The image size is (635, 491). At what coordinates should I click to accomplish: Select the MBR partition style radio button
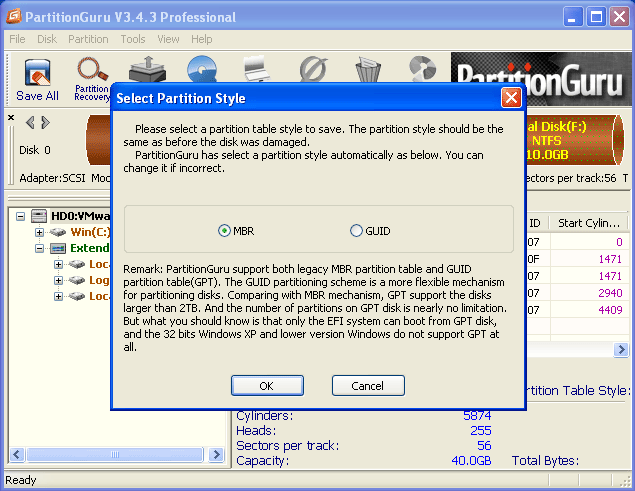(224, 231)
